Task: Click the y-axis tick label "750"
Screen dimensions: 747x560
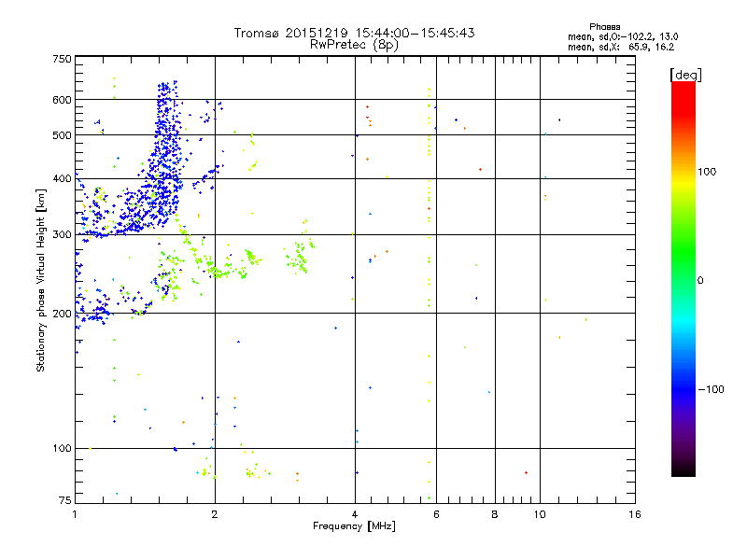Action: point(62,59)
